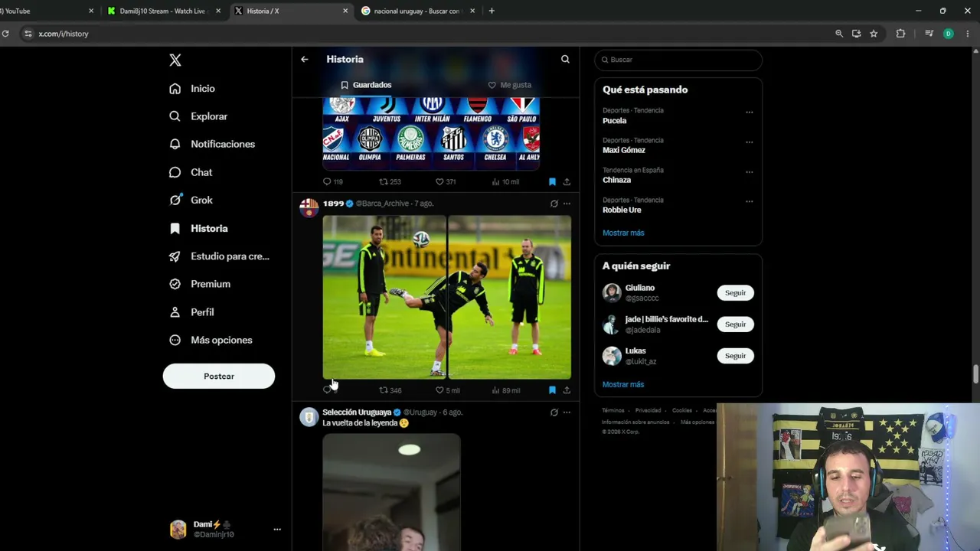The height and width of the screenshot is (551, 980).
Task: Repost the club logos post (253)
Action: [390, 182]
